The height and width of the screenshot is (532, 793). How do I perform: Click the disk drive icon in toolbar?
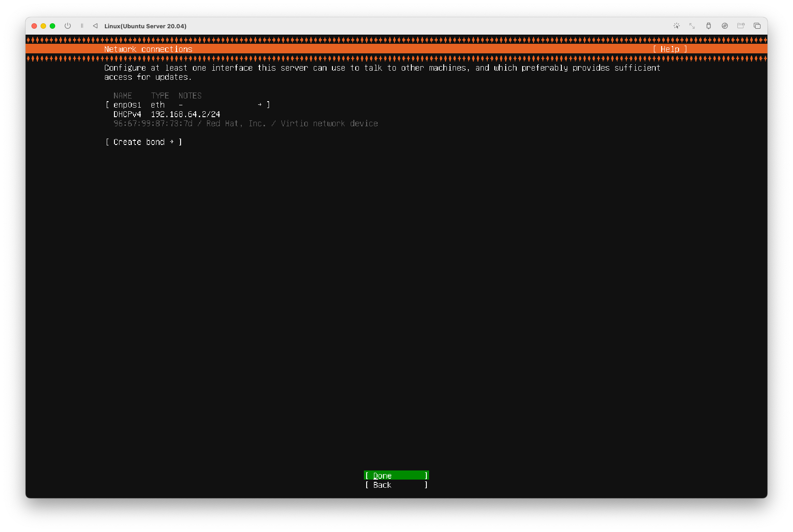tap(725, 26)
